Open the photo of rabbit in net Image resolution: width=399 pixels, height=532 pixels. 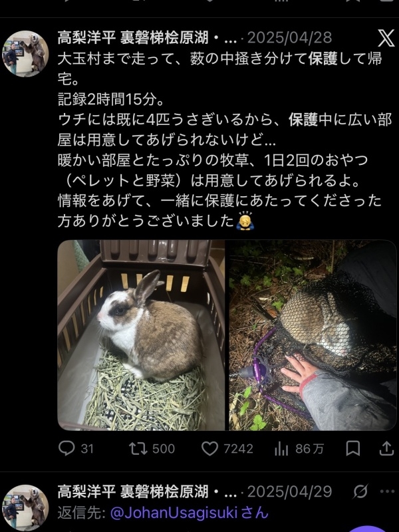(313, 335)
